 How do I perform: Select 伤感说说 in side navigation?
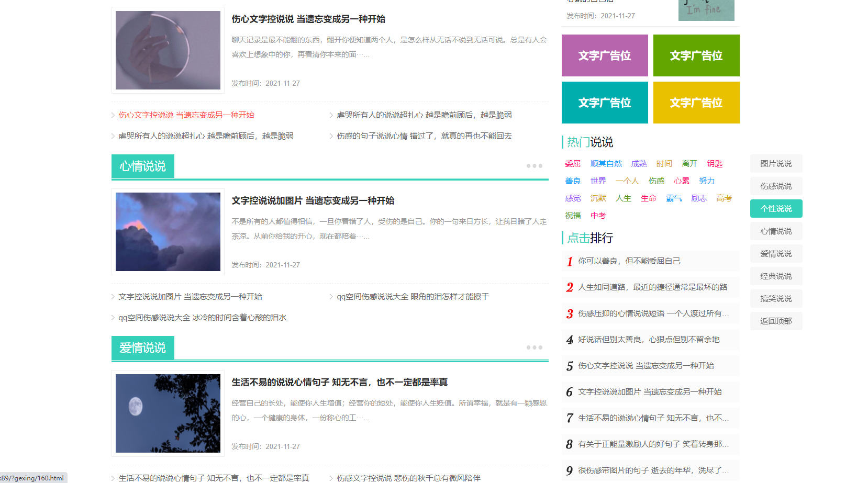click(776, 186)
